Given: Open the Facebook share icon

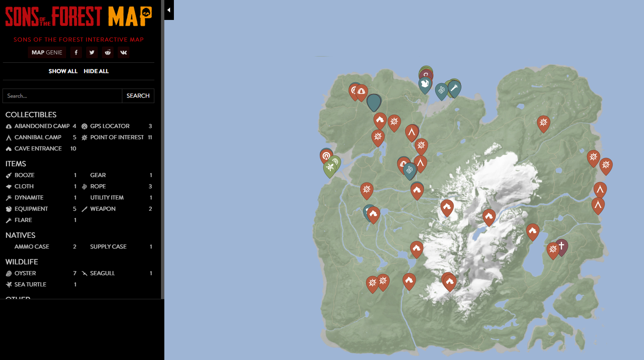Looking at the screenshot, I should [x=76, y=52].
